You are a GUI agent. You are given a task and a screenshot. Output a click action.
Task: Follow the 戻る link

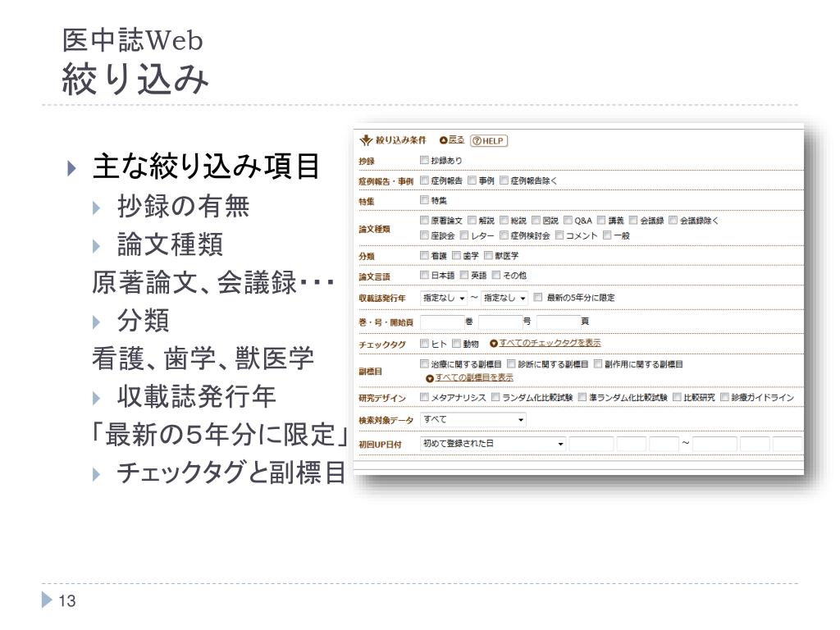(456, 139)
